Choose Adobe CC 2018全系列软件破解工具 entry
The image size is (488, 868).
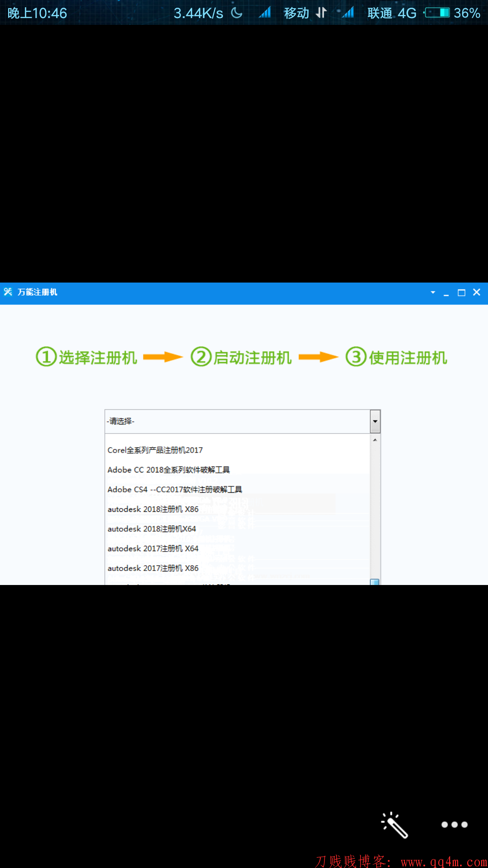point(238,470)
